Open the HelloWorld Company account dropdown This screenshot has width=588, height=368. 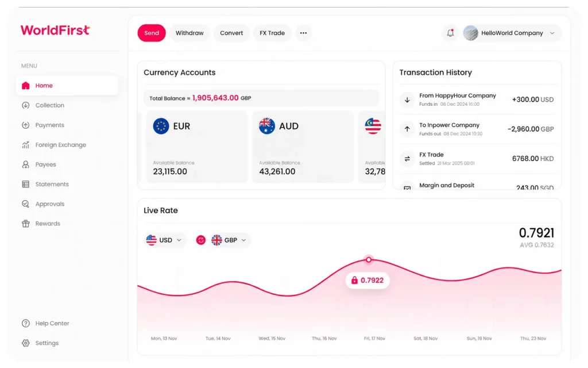click(x=512, y=33)
